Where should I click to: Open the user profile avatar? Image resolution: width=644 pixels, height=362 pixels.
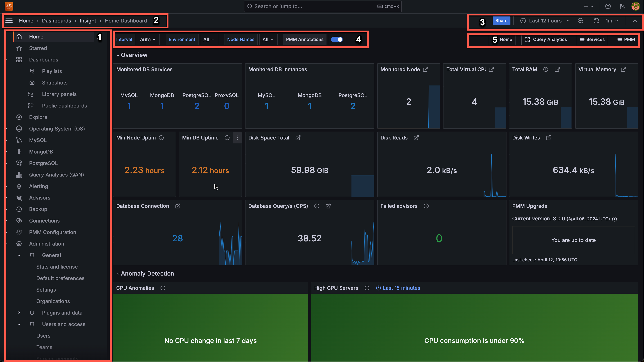tap(635, 6)
